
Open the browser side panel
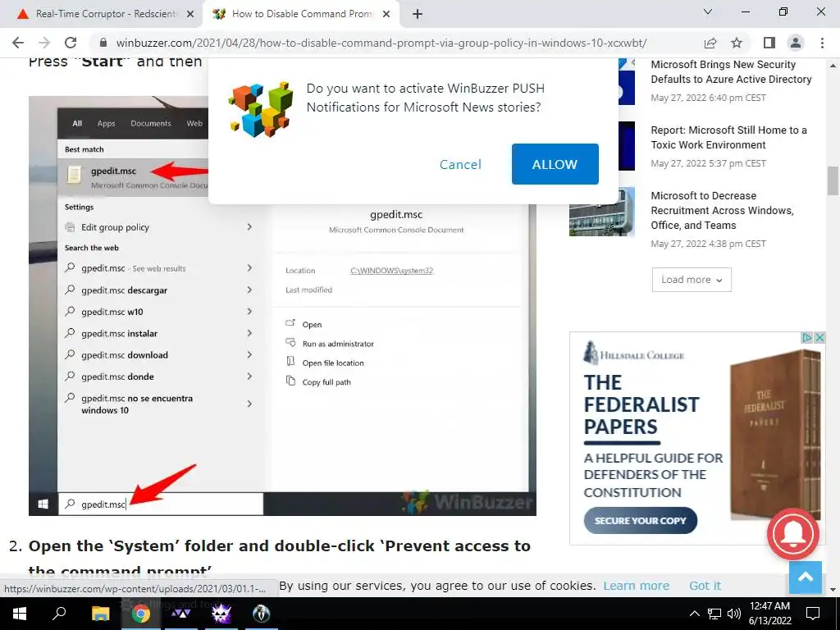pos(769,43)
